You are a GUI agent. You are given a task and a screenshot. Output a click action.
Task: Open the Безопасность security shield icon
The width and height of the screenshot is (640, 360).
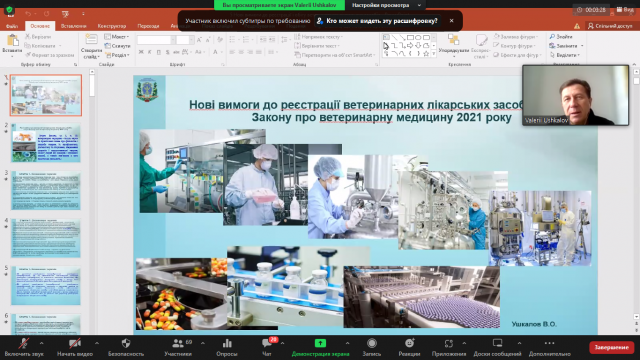point(126,343)
